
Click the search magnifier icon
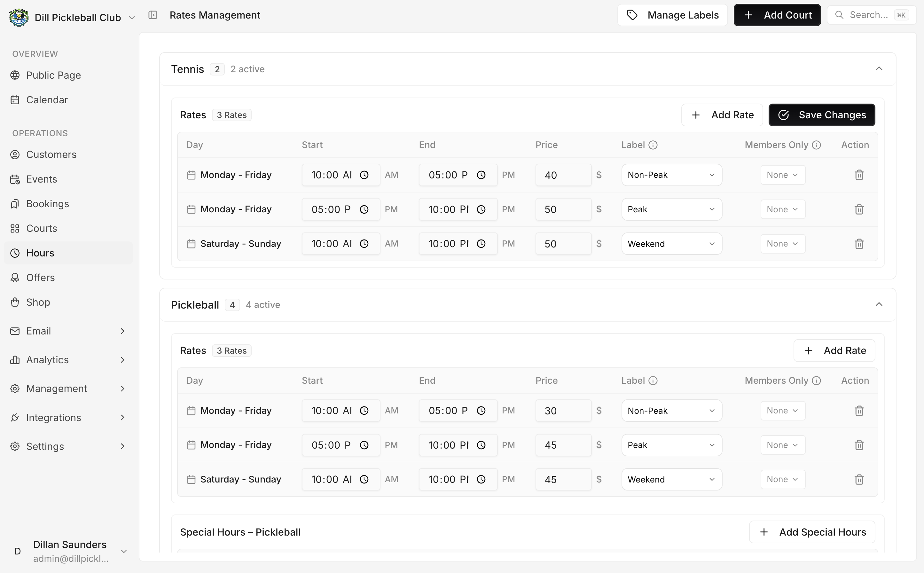839,15
